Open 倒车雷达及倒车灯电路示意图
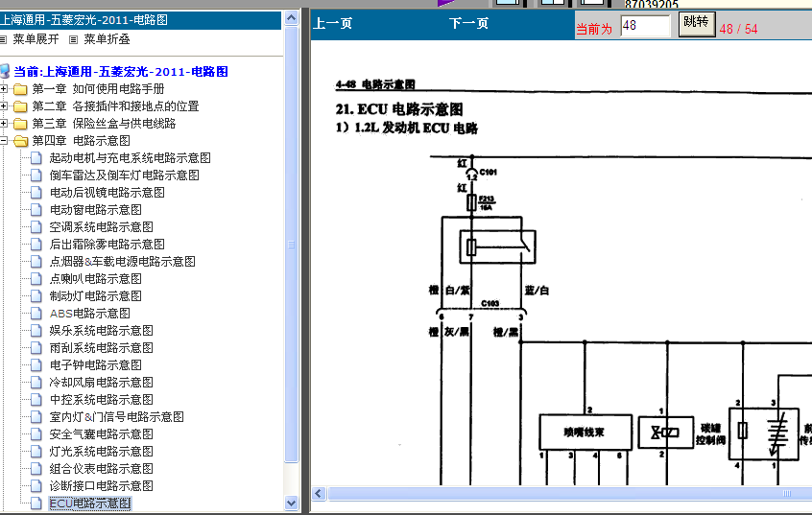Image resolution: width=812 pixels, height=515 pixels. pyautogui.click(x=124, y=175)
